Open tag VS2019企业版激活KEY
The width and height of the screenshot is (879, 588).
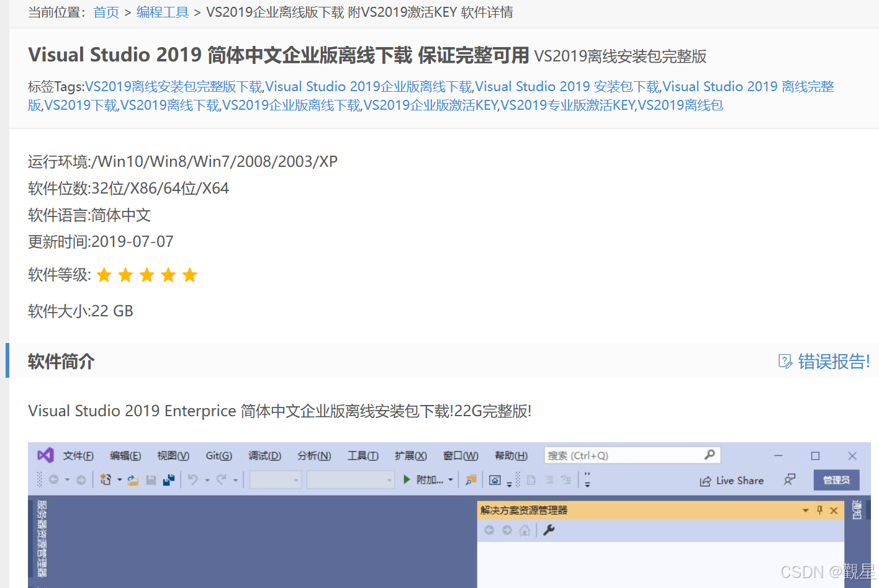[431, 105]
